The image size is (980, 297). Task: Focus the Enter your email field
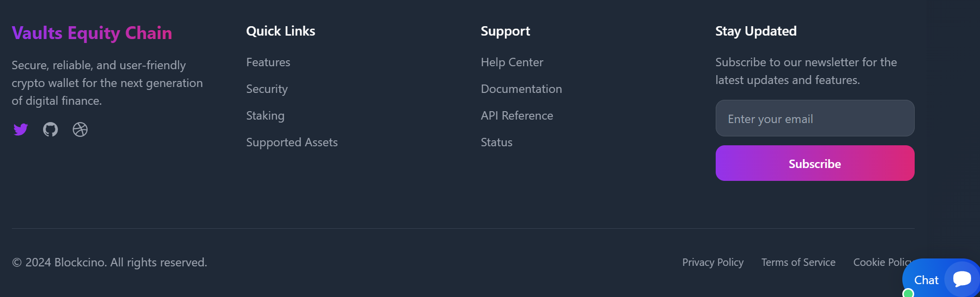tap(815, 119)
